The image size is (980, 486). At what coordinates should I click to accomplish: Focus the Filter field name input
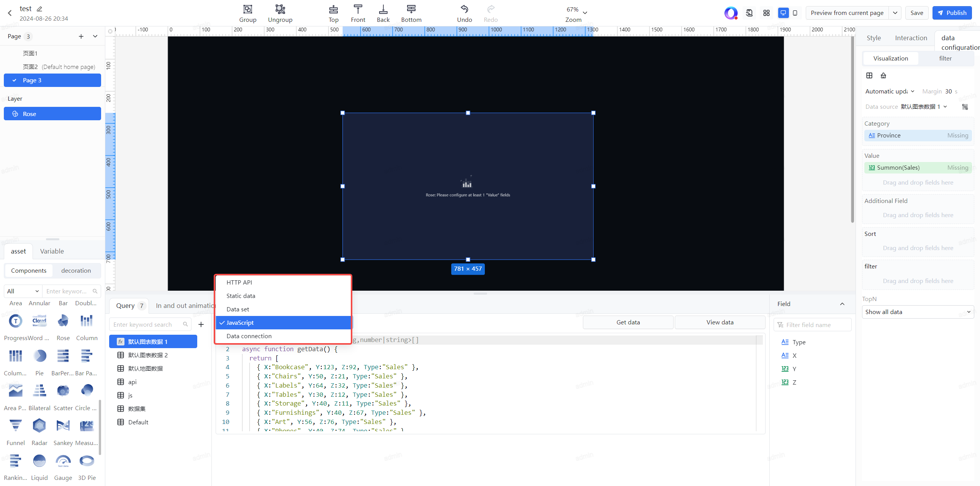(813, 325)
